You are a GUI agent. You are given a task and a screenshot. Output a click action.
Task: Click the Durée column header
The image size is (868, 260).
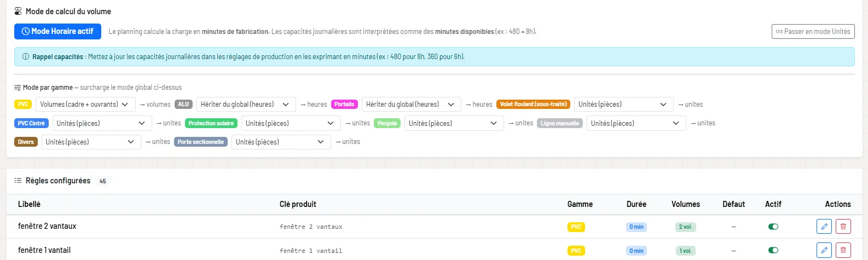pos(636,204)
